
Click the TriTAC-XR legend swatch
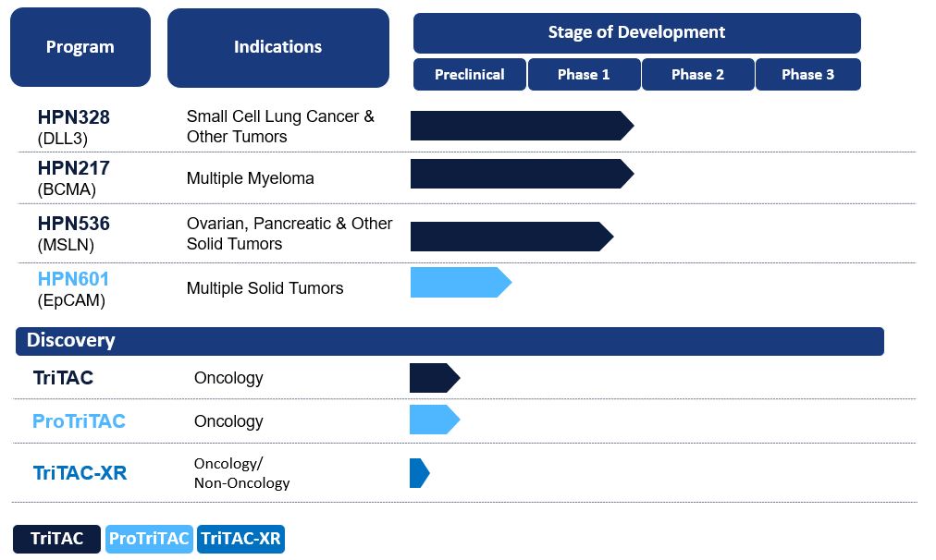240,539
